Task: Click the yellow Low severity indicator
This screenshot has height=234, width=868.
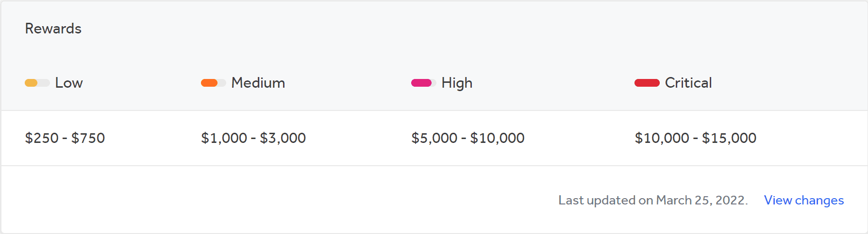Action: tap(37, 83)
